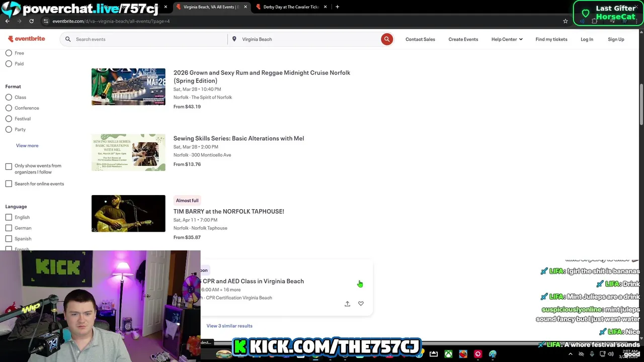
Task: Click the magnifier icon in search box
Action: [x=68, y=39]
